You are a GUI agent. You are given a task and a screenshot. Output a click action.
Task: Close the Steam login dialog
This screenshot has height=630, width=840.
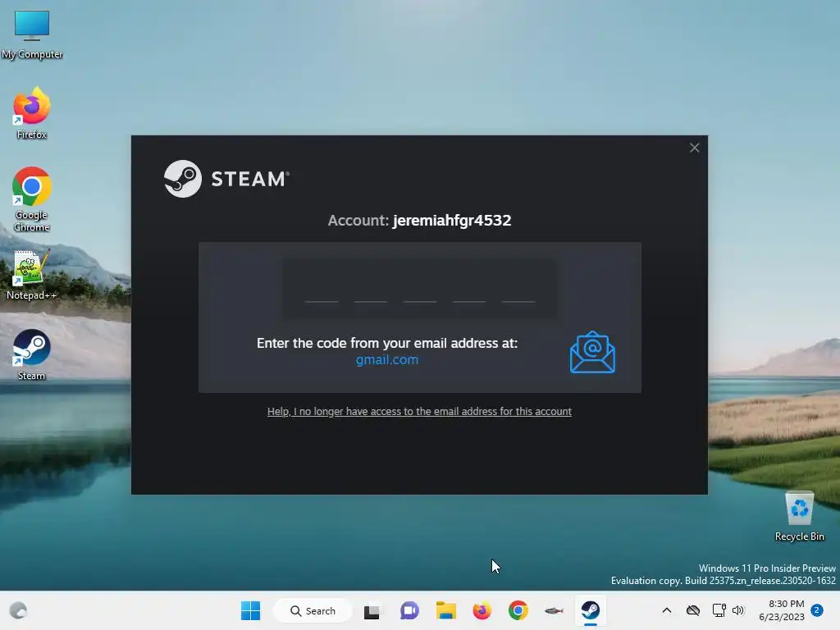pos(694,148)
